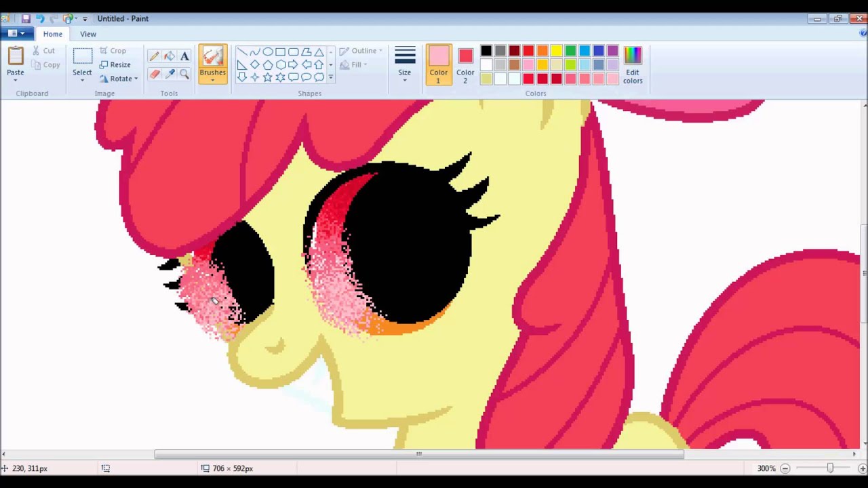Click the Resize button
The image size is (868, 488).
pos(115,65)
